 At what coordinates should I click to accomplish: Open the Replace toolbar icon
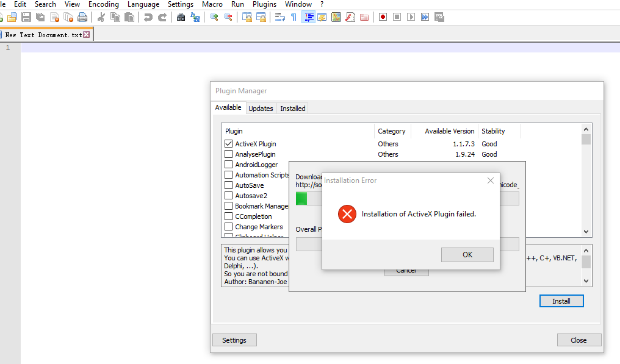point(195,18)
